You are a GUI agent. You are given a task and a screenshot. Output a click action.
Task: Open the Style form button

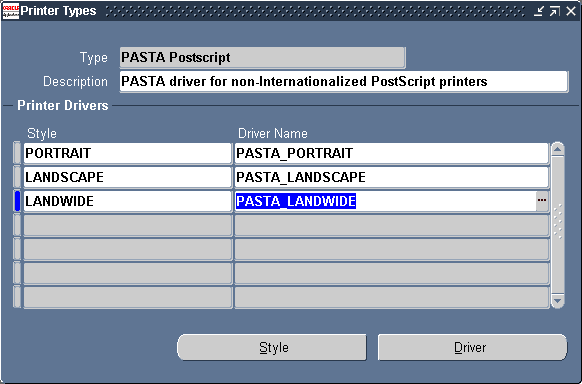tap(272, 347)
